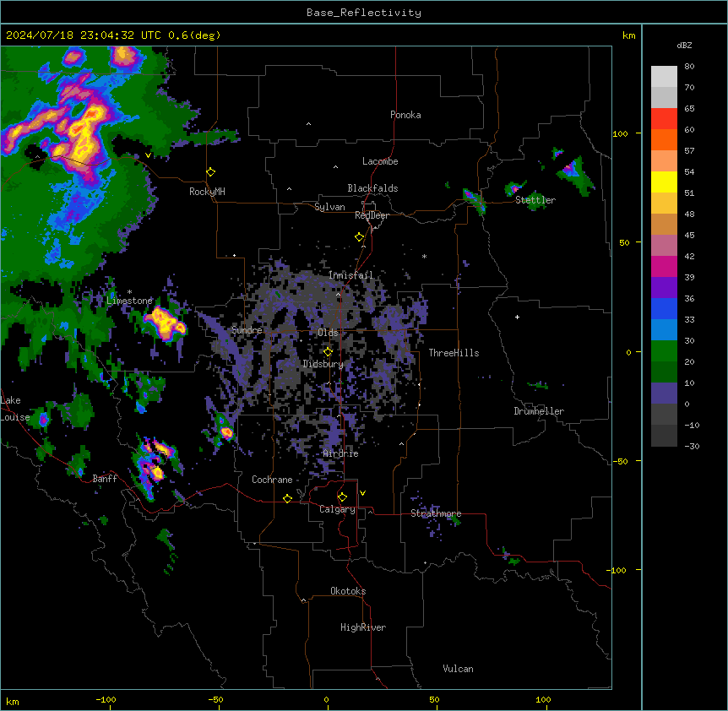This screenshot has height=711, width=728.
Task: Click the small red-core cell southwest of Sundre
Action: [x=225, y=431]
